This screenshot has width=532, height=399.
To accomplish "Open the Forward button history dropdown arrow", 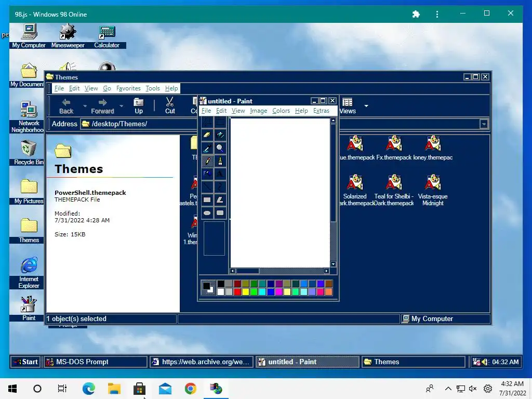I will (x=121, y=106).
